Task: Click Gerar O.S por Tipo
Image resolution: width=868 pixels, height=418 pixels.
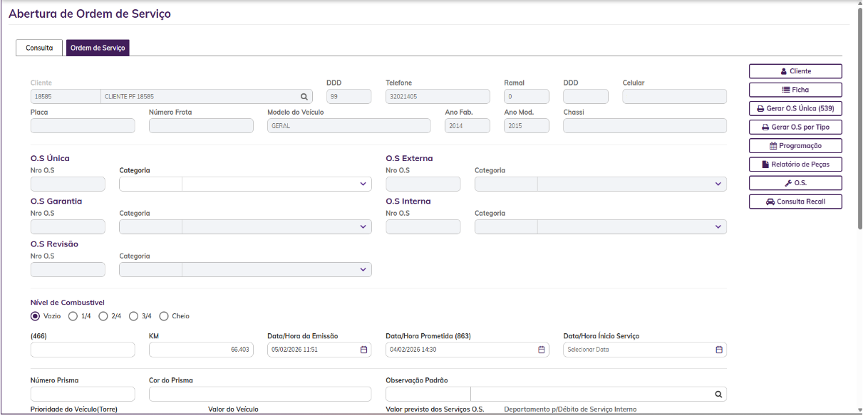Action: (x=795, y=127)
